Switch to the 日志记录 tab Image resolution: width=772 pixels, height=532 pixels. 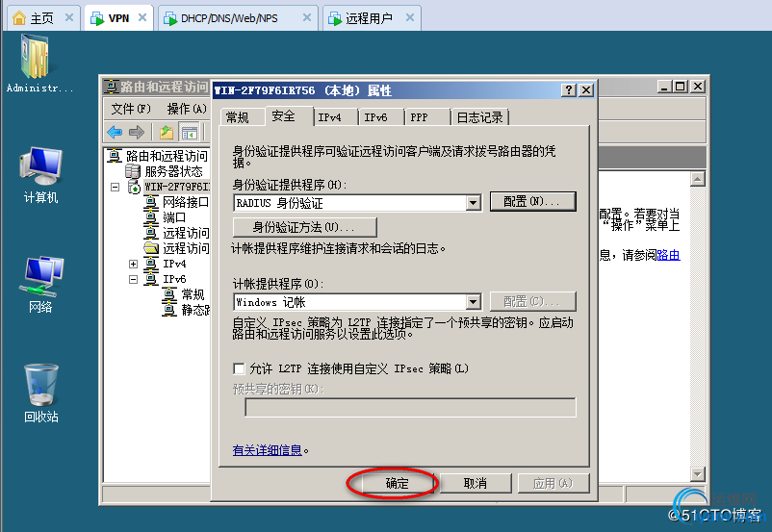tap(480, 117)
